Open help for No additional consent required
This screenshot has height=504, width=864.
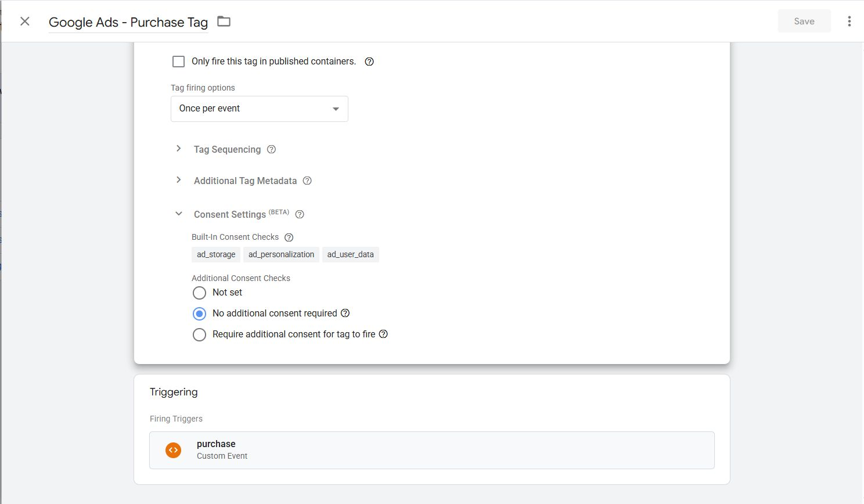click(345, 313)
